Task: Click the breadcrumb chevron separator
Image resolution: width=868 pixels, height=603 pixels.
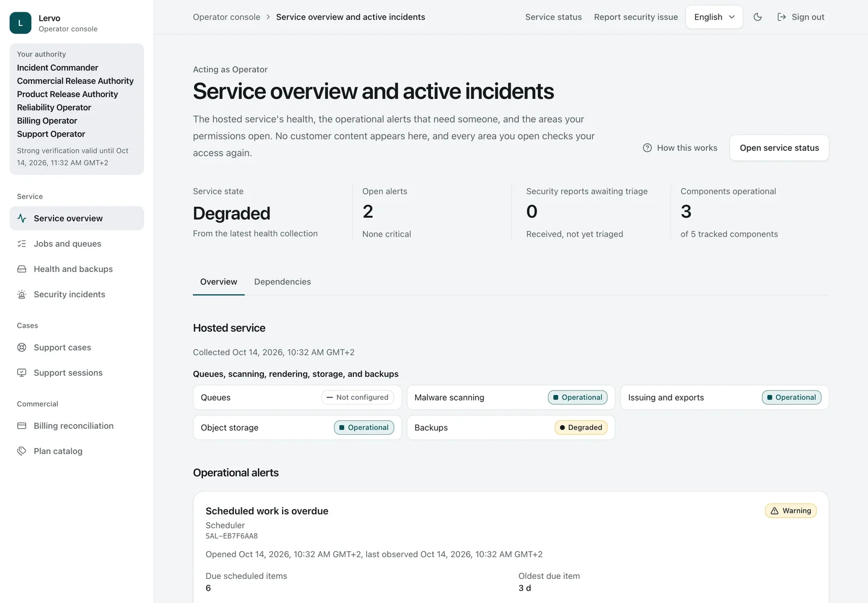Action: [x=268, y=17]
